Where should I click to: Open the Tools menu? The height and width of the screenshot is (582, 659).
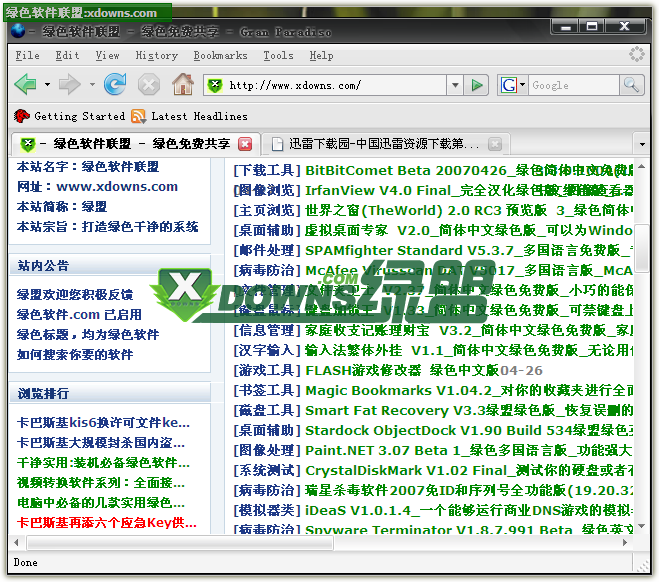[x=278, y=55]
